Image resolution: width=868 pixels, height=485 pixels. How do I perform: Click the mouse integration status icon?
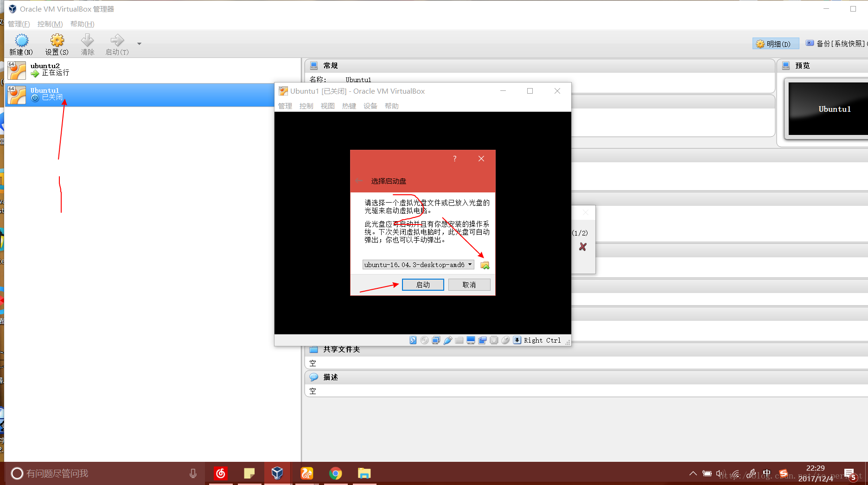pos(505,340)
